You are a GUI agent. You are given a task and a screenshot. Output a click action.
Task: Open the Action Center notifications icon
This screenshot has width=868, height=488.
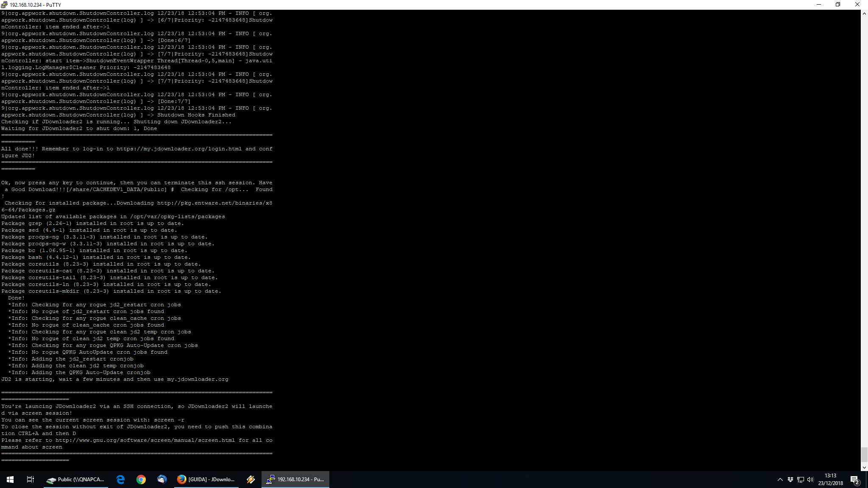[x=854, y=480]
